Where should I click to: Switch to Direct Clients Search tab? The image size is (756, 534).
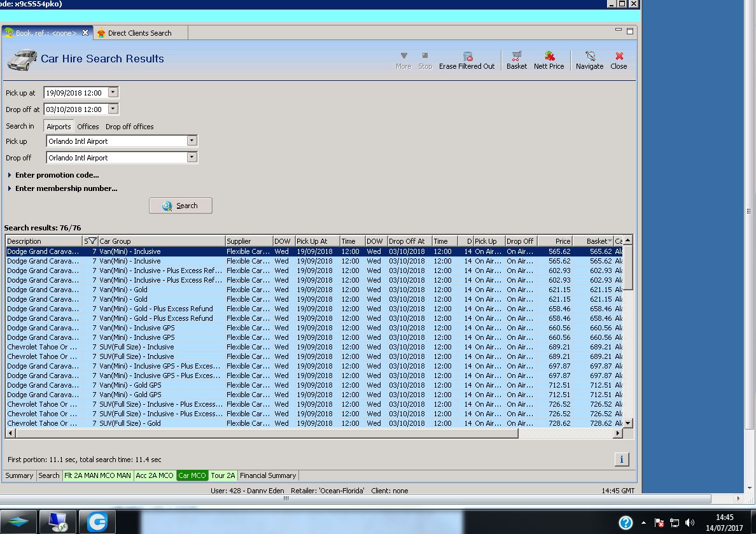(139, 33)
